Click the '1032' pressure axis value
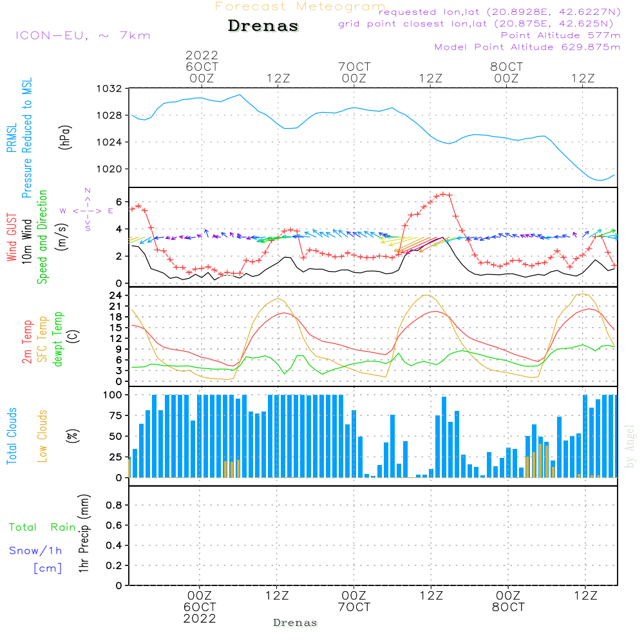Image resolution: width=644 pixels, height=644 pixels. [x=109, y=89]
